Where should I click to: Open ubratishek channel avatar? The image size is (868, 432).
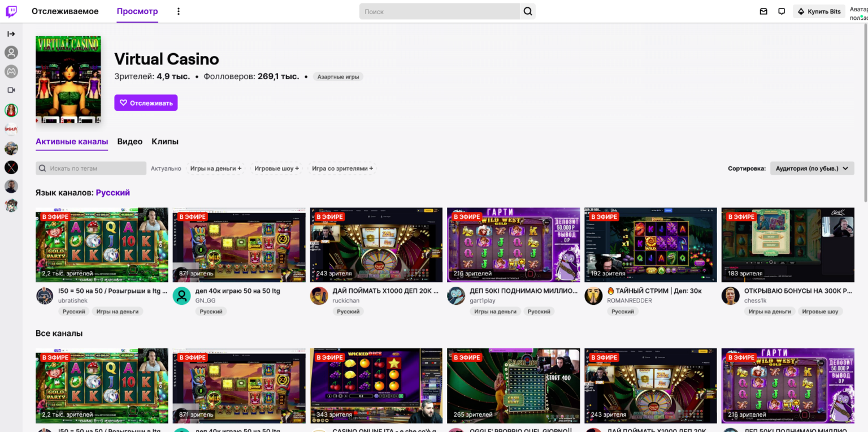(x=45, y=296)
